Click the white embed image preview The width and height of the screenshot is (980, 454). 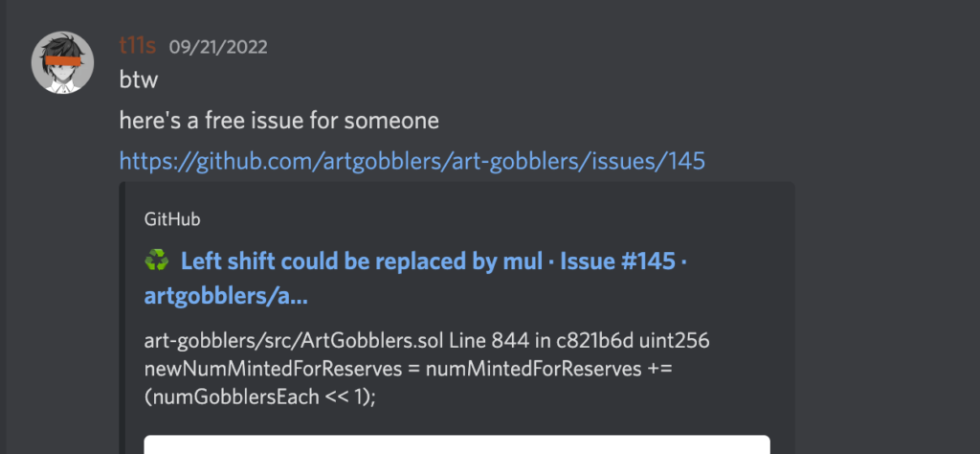(x=457, y=444)
